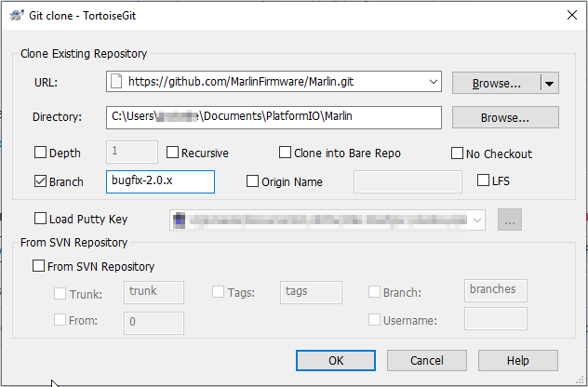Check Clone into Bare Repo option
The image size is (588, 387).
[286, 153]
